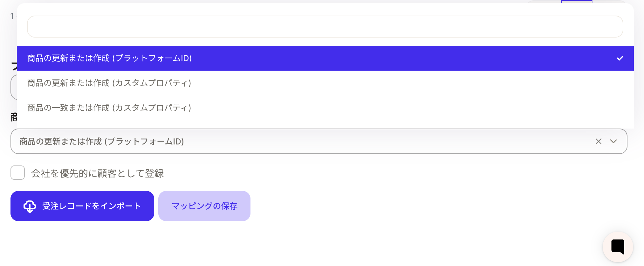This screenshot has width=644, height=266.
Task: Click the 受注レコードをインポート button
Action: click(x=82, y=206)
